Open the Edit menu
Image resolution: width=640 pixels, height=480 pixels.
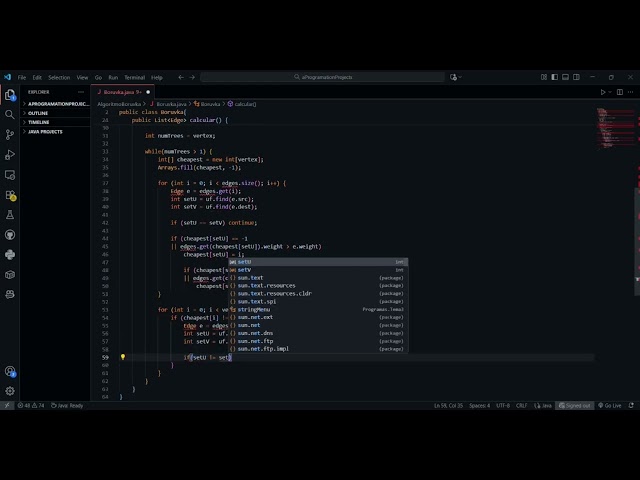[x=37, y=78]
